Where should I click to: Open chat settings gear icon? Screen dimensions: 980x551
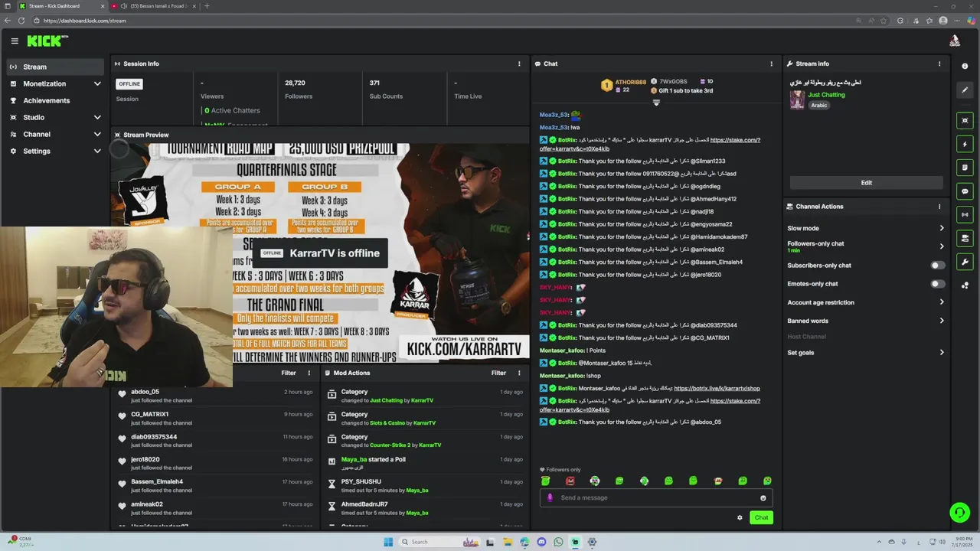[740, 518]
